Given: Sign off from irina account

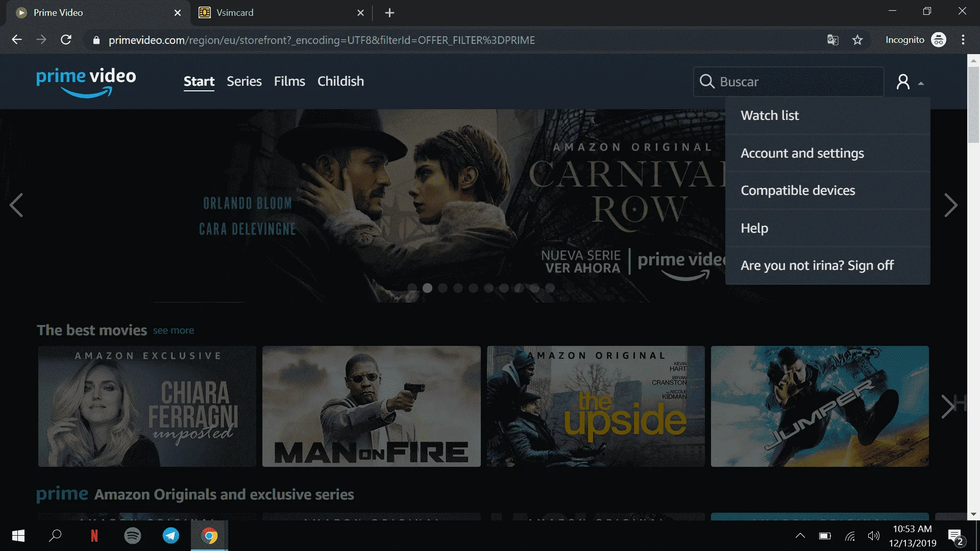Looking at the screenshot, I should coord(827,265).
